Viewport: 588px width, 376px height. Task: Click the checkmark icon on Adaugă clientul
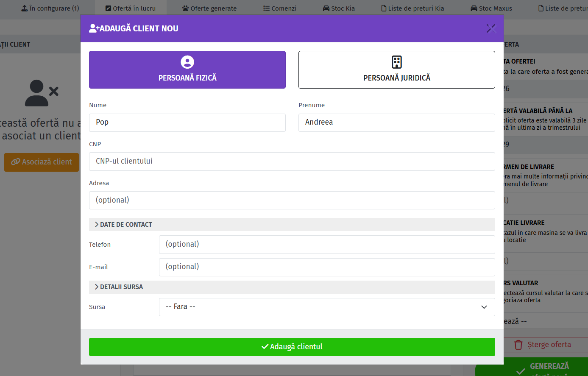pyautogui.click(x=265, y=347)
